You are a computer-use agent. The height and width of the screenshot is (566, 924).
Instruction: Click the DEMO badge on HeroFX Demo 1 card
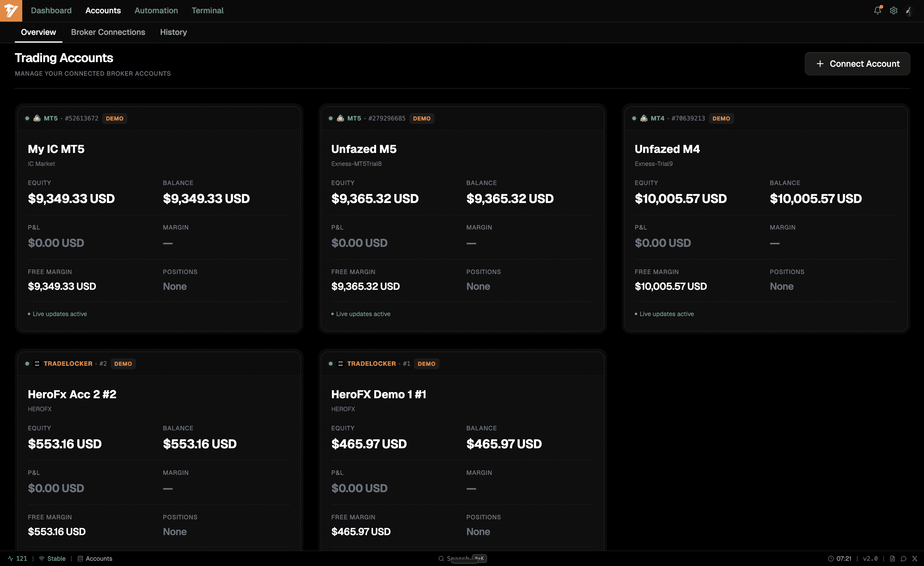point(426,364)
